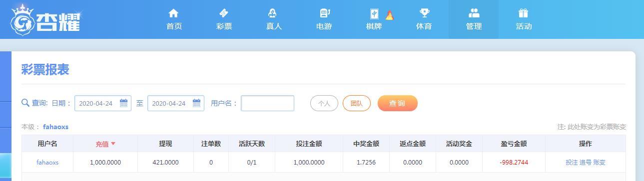Select the 1.7256 winnings value
The width and height of the screenshot is (644, 181).
[366, 162]
